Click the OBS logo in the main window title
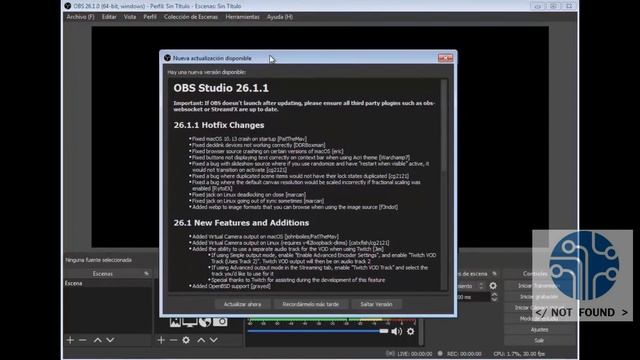The image size is (640, 360). [68, 6]
